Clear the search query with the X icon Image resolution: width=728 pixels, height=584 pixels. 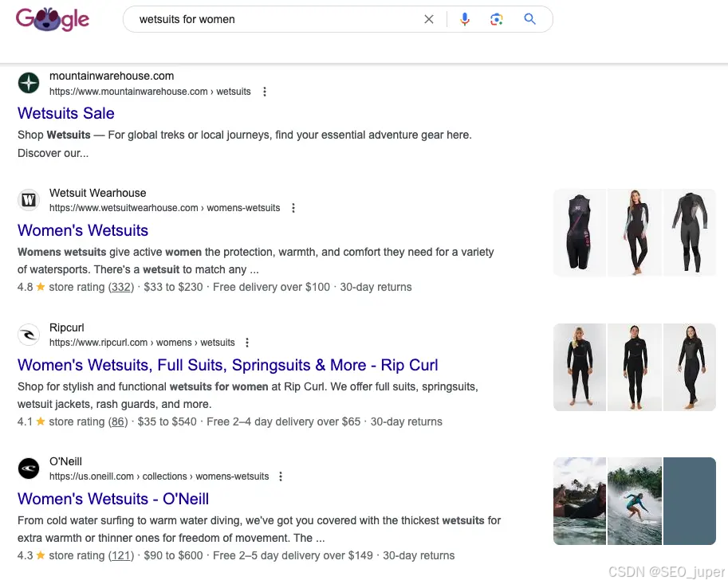pyautogui.click(x=429, y=19)
